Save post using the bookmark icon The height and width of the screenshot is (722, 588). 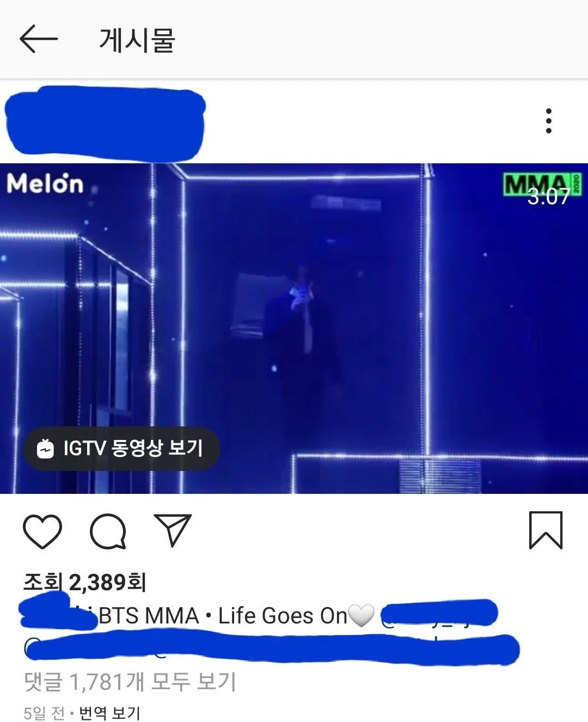pos(546,530)
